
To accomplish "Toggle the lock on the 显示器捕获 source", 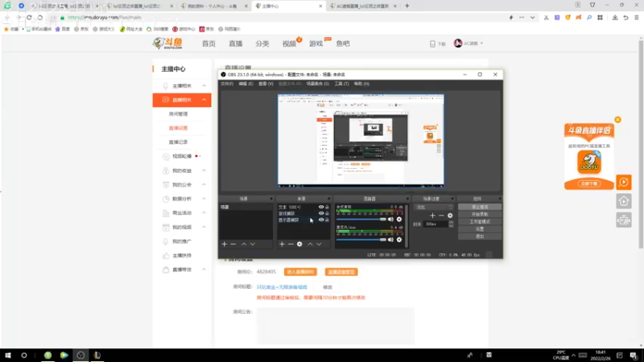I will (327, 220).
